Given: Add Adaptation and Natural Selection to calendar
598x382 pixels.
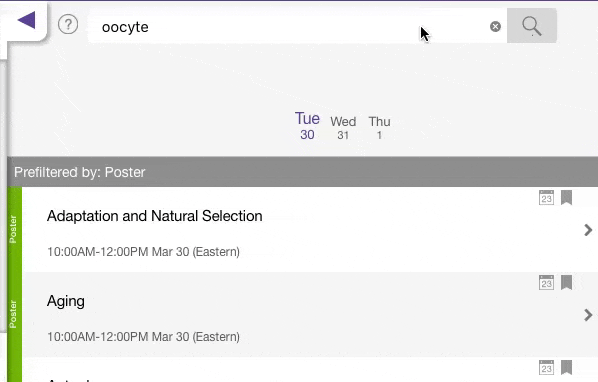Looking at the screenshot, I should pyautogui.click(x=546, y=197).
